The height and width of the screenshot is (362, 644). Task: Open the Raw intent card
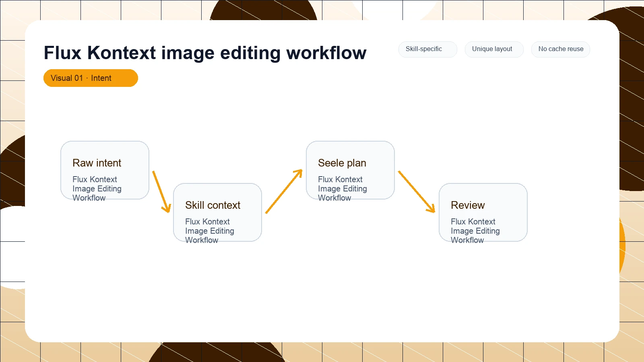click(x=105, y=170)
